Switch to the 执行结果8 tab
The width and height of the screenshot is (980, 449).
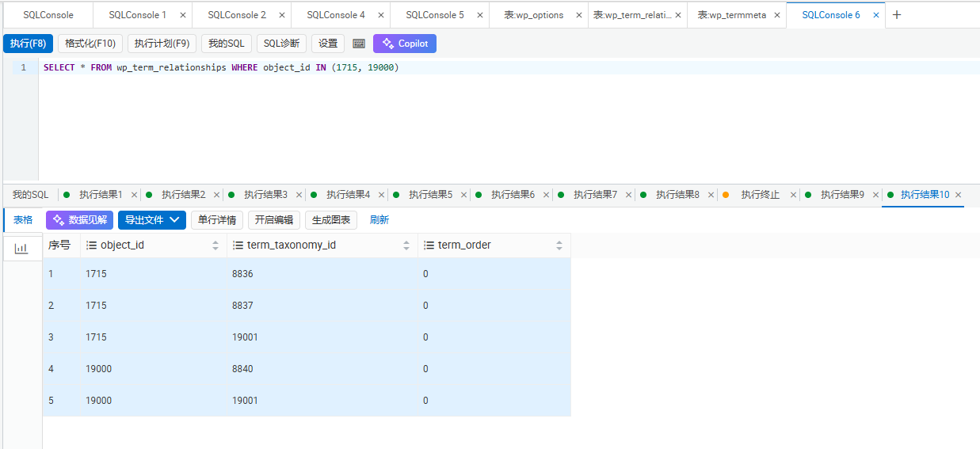[x=677, y=195]
